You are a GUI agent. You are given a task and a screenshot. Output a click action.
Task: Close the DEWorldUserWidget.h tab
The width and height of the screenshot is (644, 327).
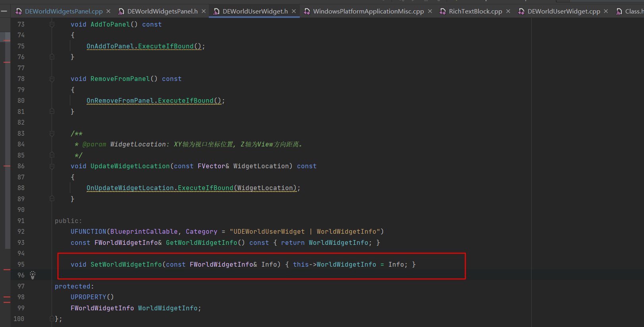[294, 12]
